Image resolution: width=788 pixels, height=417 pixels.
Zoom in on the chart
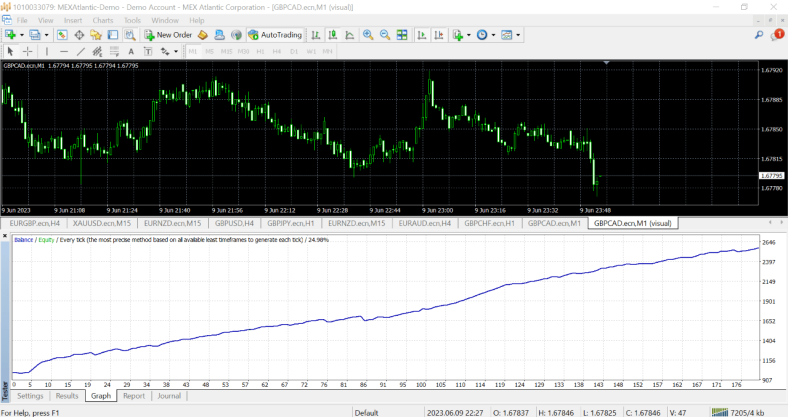[368, 35]
